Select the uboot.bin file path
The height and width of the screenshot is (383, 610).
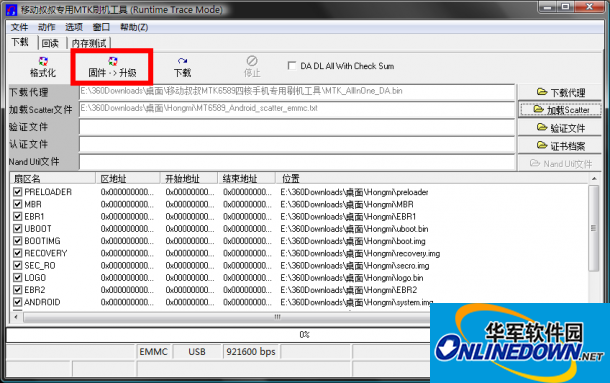[354, 228]
